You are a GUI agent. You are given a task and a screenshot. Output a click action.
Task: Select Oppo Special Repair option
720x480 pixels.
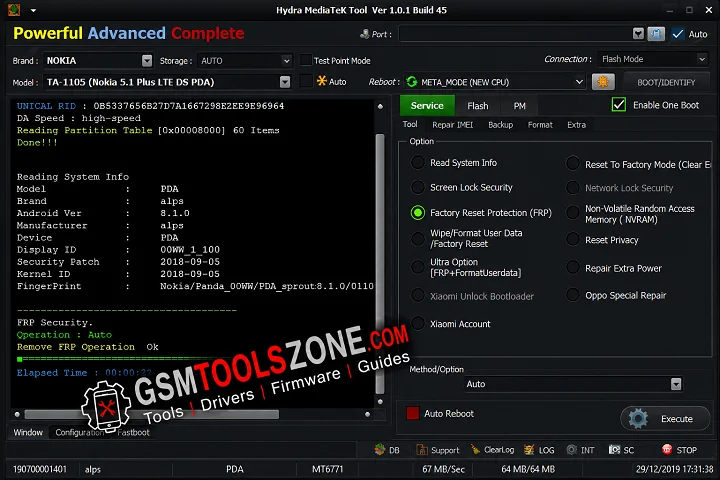[573, 295]
